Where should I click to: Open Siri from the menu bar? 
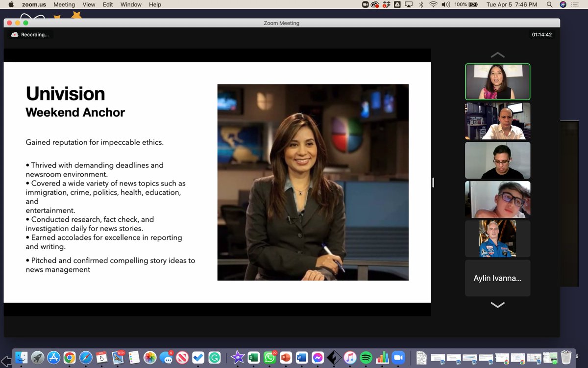tap(563, 4)
